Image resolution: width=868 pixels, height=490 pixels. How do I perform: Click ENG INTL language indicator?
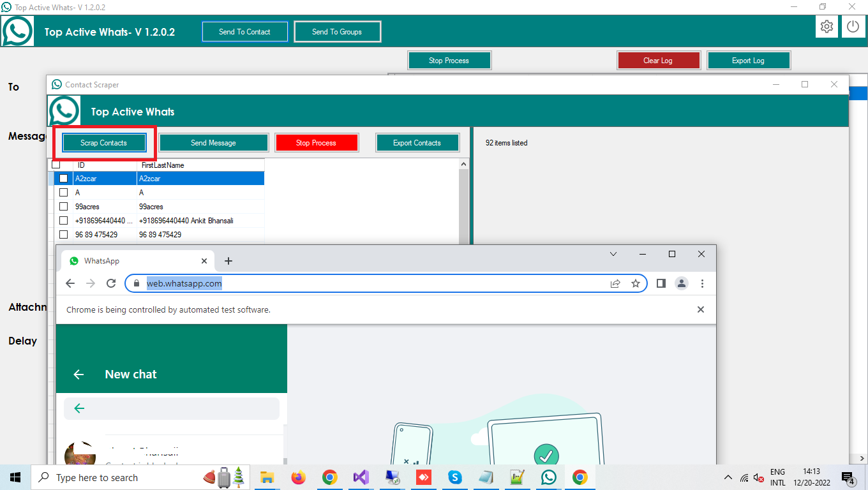click(777, 477)
